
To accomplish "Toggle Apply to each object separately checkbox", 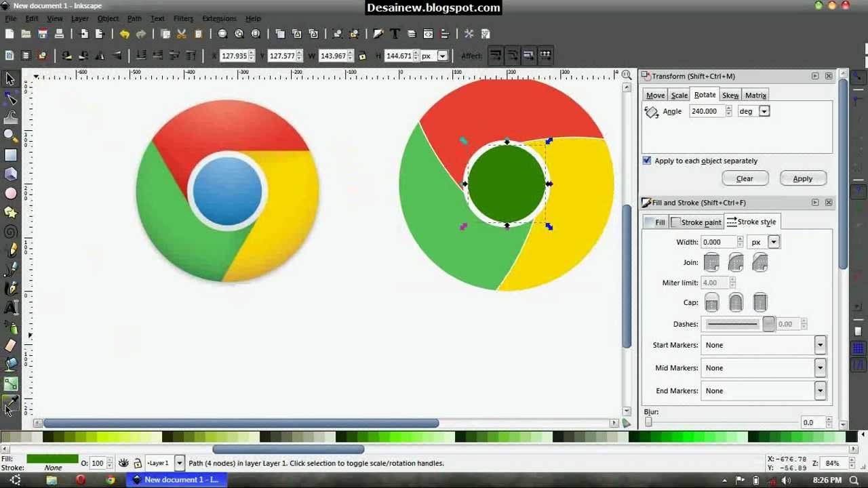I will 647,161.
